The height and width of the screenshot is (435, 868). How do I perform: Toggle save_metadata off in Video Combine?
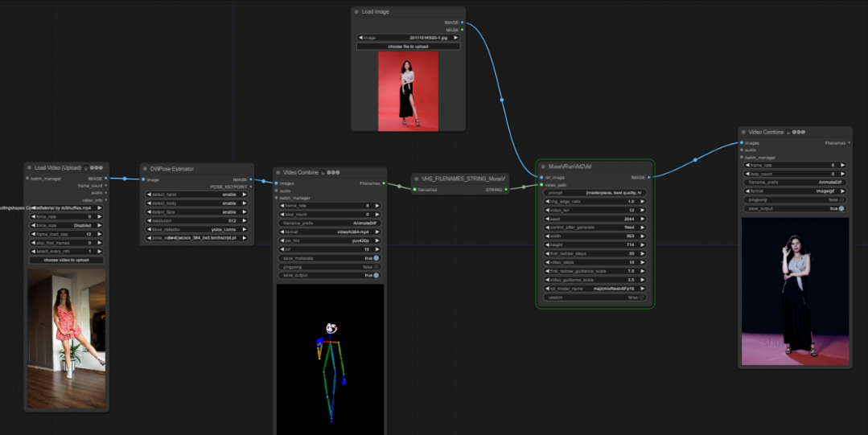(376, 258)
